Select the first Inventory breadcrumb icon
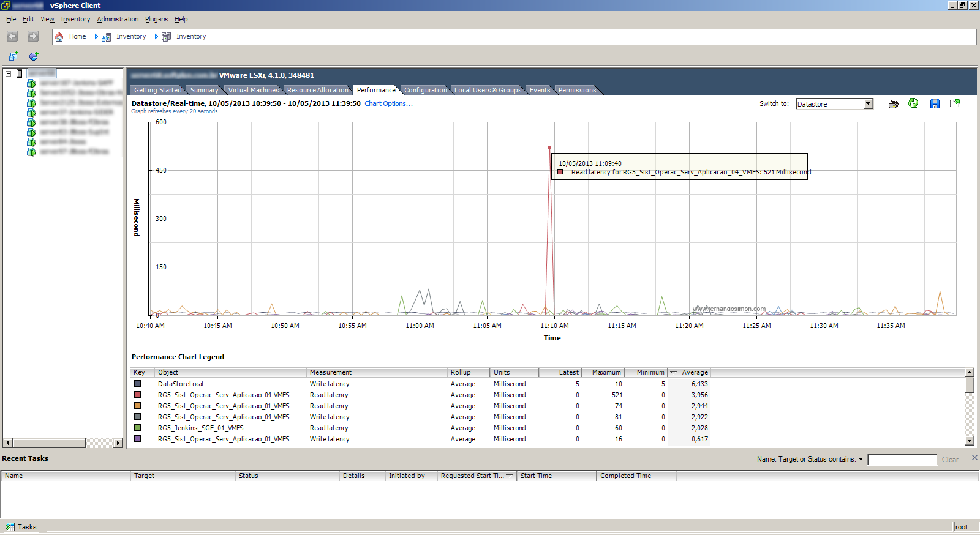This screenshot has height=535, width=980. pos(107,37)
